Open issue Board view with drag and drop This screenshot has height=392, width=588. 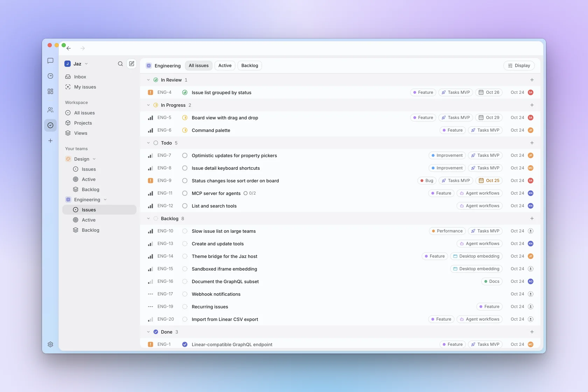click(225, 118)
